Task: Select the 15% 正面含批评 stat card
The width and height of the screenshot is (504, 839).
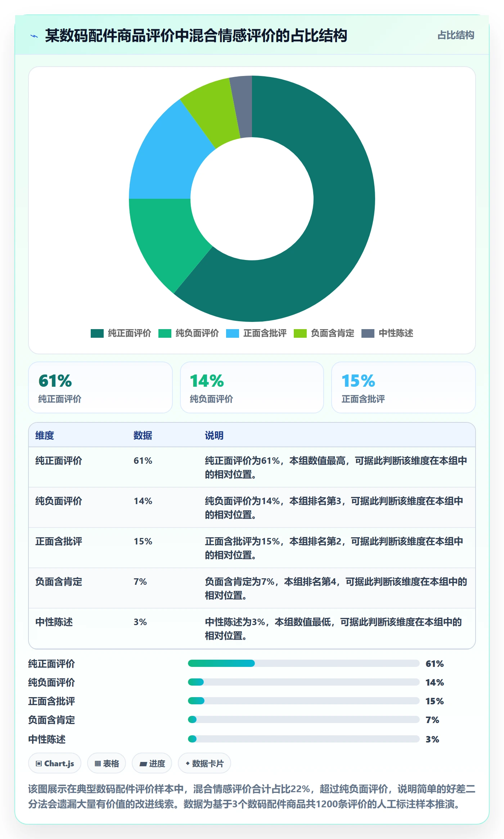Action: 404,387
